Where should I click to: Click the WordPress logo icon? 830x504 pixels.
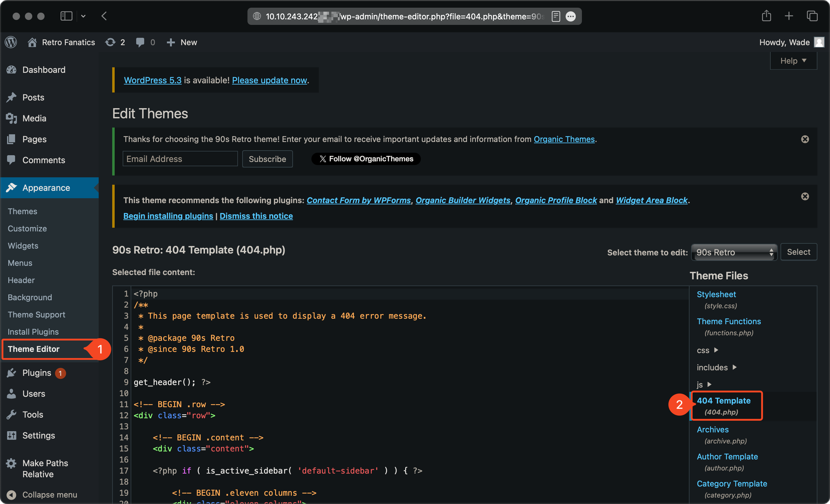(x=11, y=42)
